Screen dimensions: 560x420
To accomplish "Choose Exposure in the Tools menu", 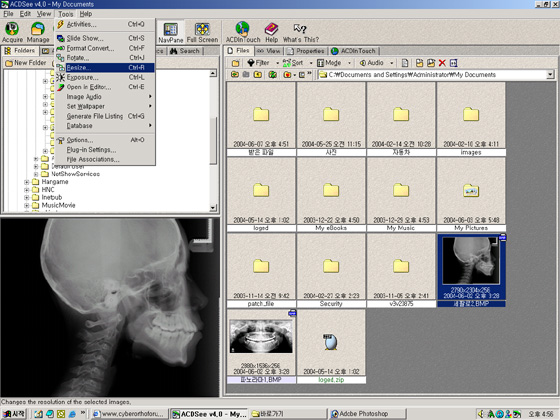I will (105, 77).
